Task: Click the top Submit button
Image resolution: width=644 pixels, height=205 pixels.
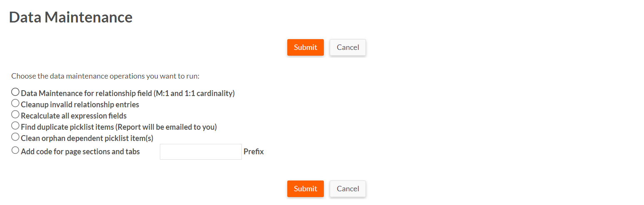Action: [306, 47]
